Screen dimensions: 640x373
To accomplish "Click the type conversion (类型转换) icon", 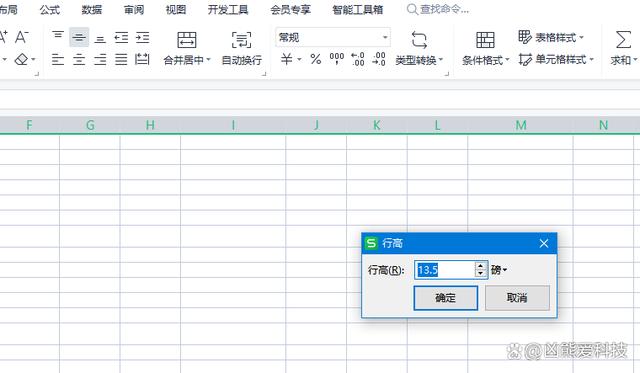I will 419,40.
